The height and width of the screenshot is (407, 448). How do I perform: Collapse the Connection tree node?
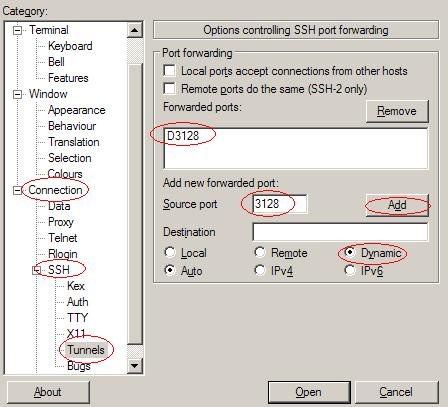click(17, 191)
